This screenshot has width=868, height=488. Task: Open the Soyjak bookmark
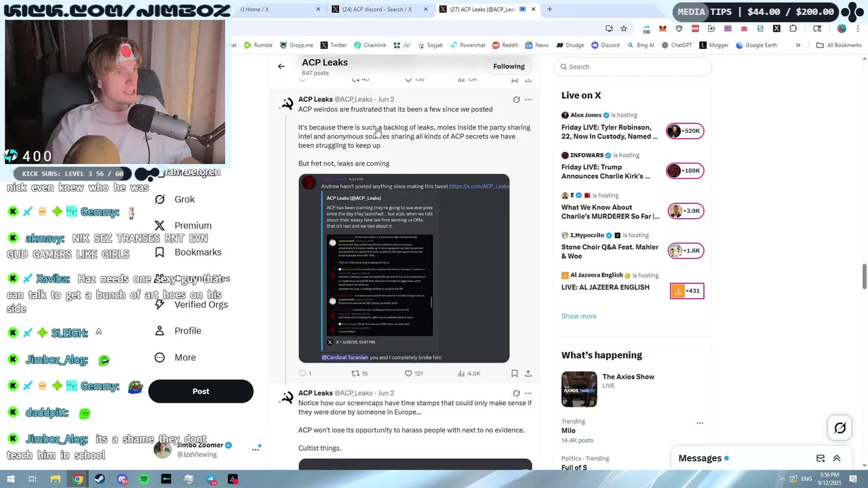[429, 45]
